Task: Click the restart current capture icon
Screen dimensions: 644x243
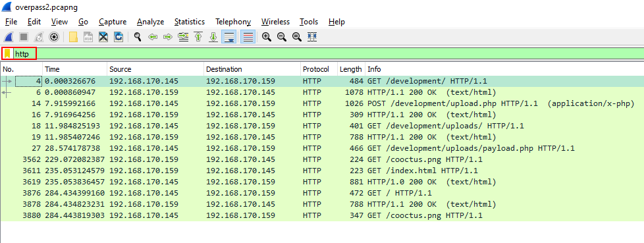Action: click(39, 37)
